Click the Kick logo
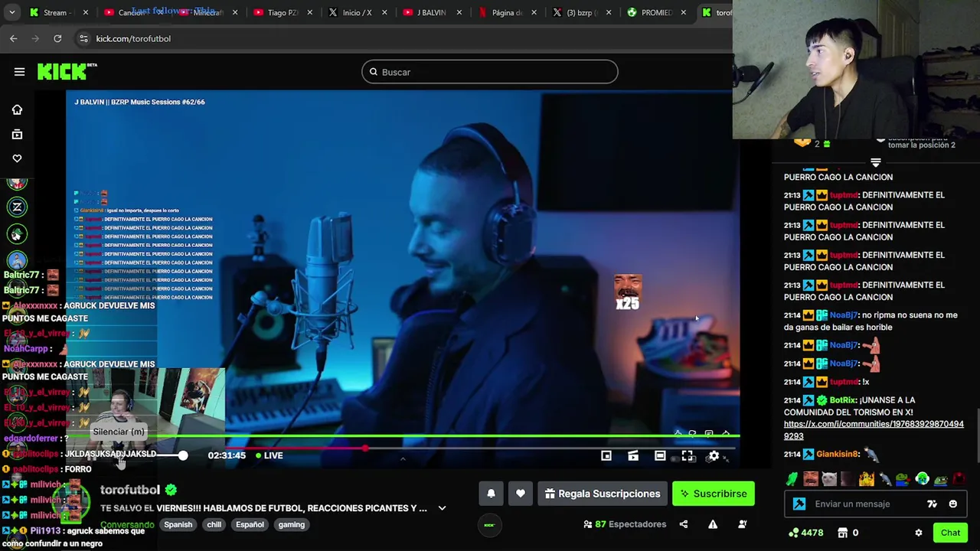Screen dimensions: 980x551 (67, 72)
